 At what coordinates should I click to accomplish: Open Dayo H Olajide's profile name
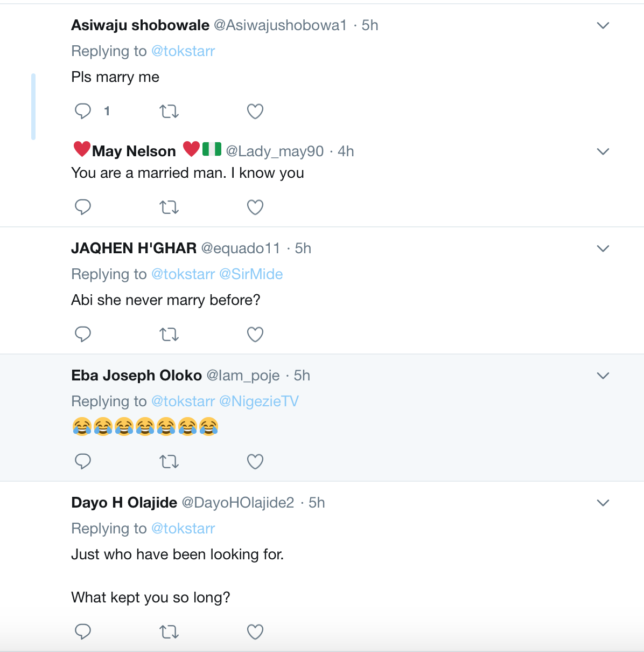click(124, 503)
